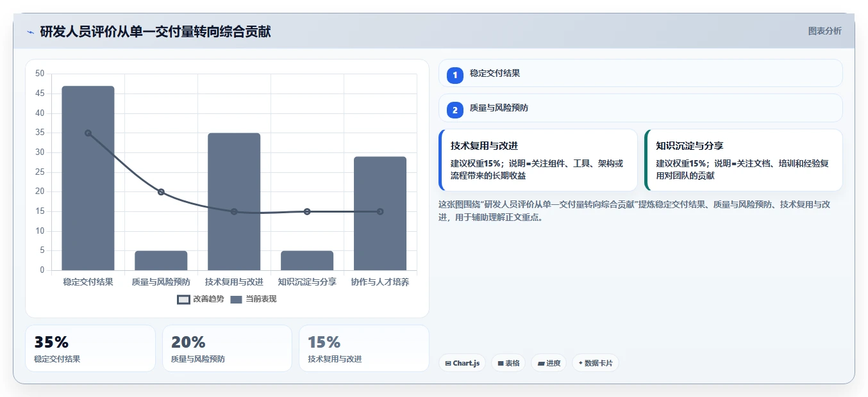Viewport: 868px width, 397px height.
Task: Click the Chart.js tag chip
Action: tap(462, 363)
